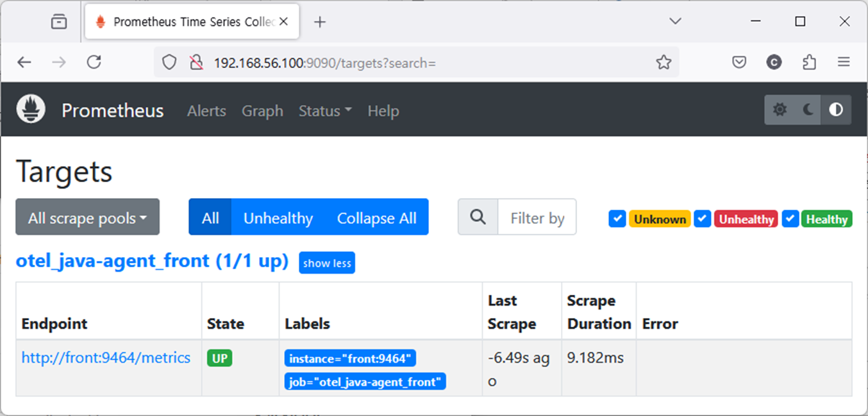Screen dimensions: 868x416
Task: Click the -6.49s ago last scrape value
Action: (x=519, y=369)
